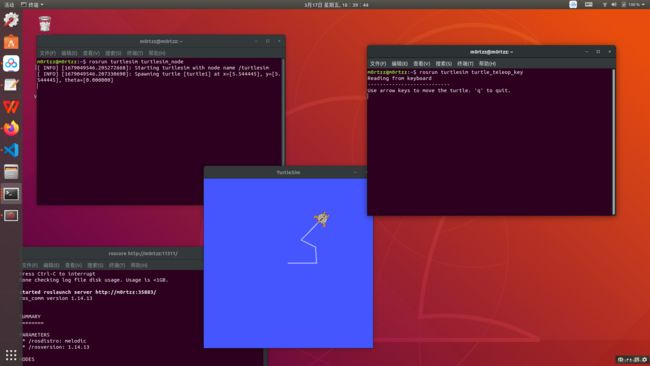Viewport: 650px width, 366px height.
Task: Open Terminal menu in turtlesim_node terminal
Action: [135, 53]
